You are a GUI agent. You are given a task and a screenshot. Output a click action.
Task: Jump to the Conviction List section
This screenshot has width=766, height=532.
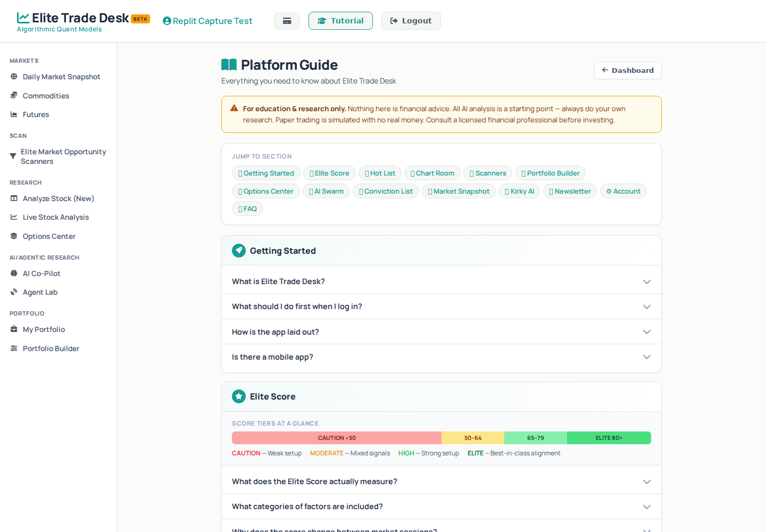click(386, 191)
